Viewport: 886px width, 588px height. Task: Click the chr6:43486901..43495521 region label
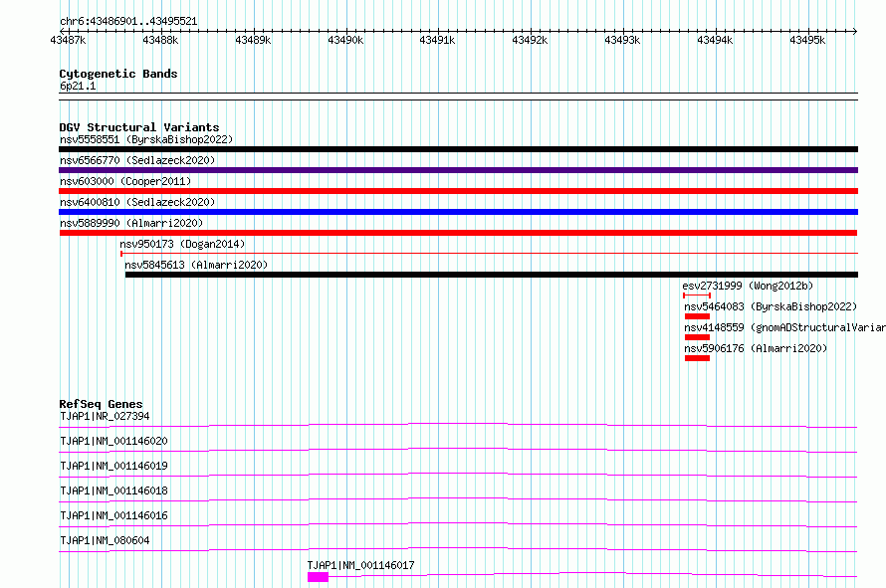(128, 22)
